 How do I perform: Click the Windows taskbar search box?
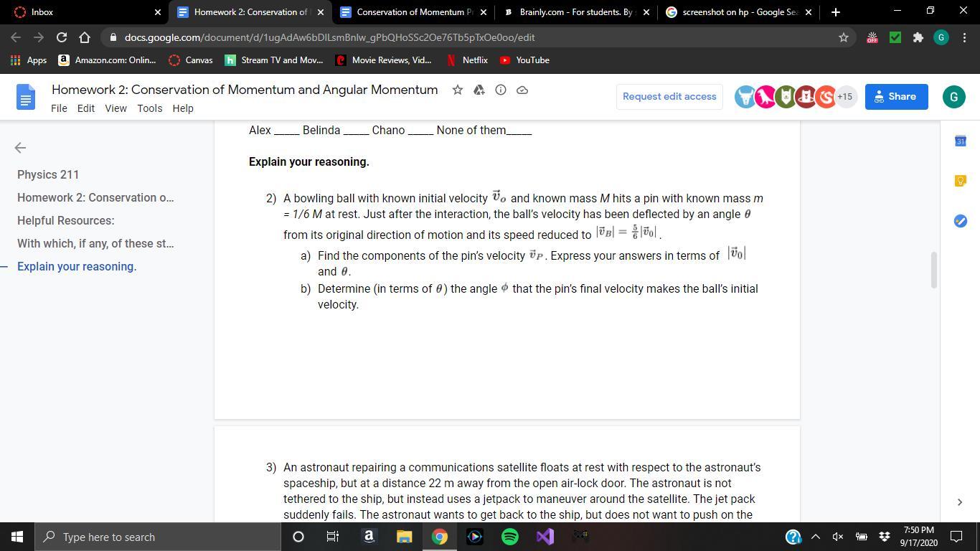(158, 537)
